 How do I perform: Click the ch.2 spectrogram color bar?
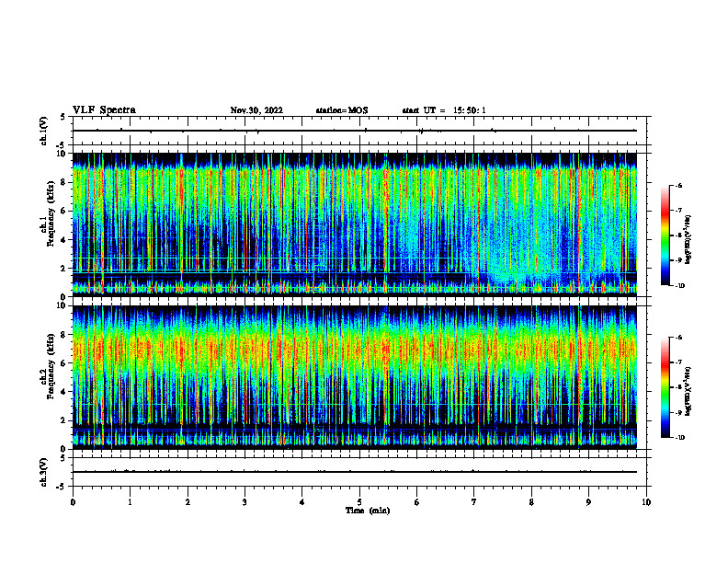coord(665,387)
